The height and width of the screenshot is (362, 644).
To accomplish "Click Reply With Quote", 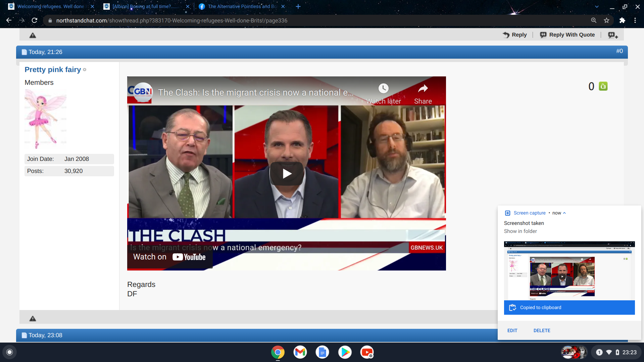I will click(x=567, y=35).
